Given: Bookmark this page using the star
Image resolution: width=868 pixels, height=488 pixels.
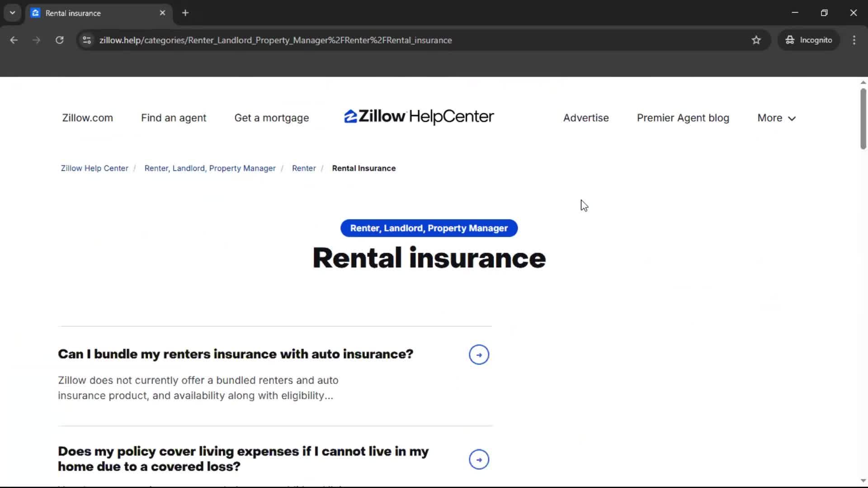Looking at the screenshot, I should (756, 40).
